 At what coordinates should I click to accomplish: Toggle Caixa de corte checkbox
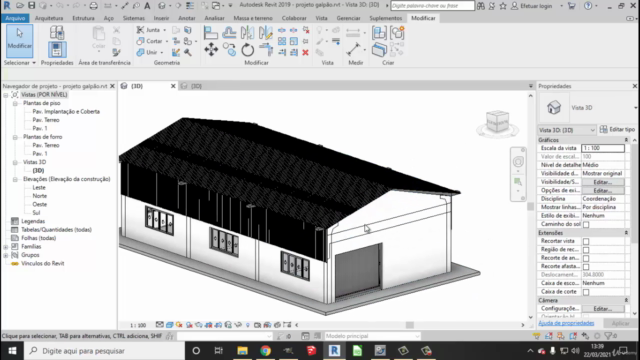pos(586,292)
